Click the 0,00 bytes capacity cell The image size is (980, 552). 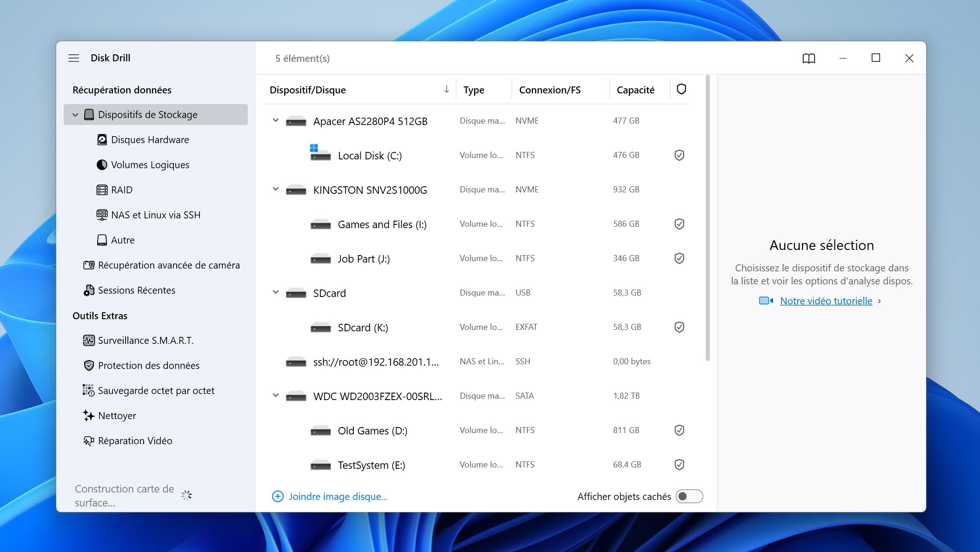tap(631, 361)
